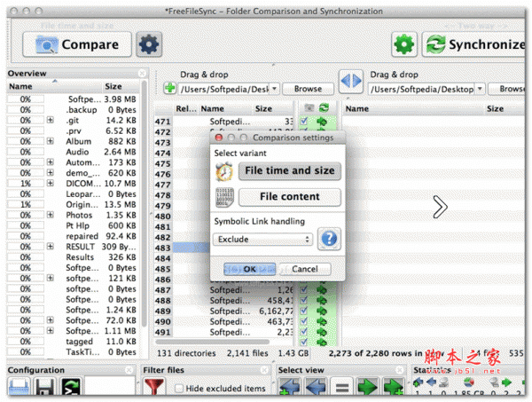
Task: Close the Overview panel
Action: tap(143, 74)
